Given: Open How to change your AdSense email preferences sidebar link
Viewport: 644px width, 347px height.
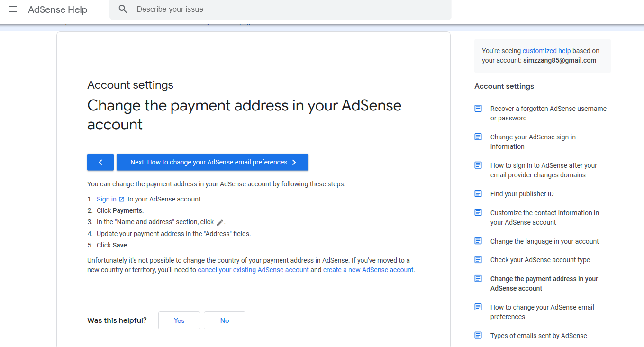Looking at the screenshot, I should 542,312.
